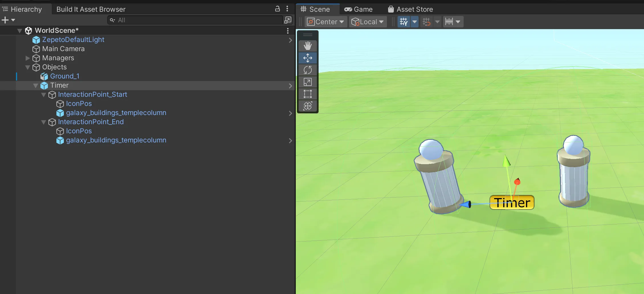Switch to the Game tab
Screen dimensions: 644x294
358,9
